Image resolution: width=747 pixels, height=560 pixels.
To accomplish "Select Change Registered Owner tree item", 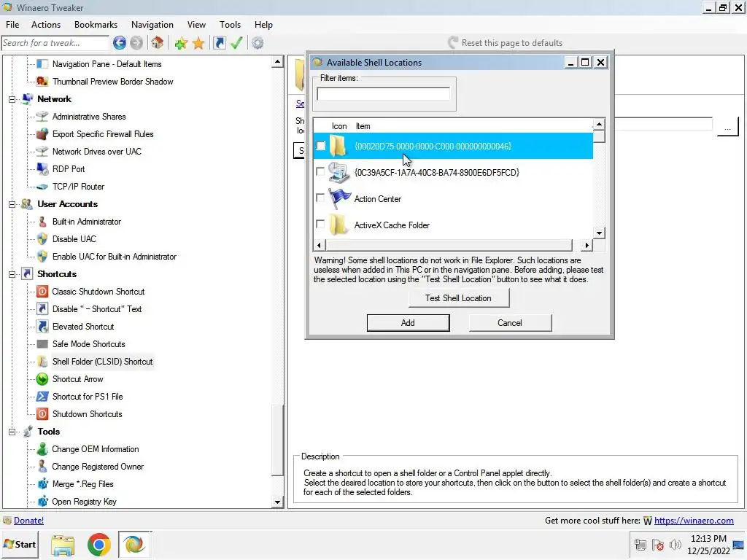I will click(x=98, y=467).
